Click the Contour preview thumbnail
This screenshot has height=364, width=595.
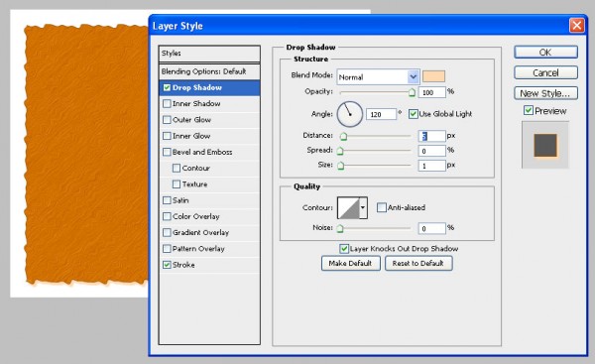[x=348, y=207]
